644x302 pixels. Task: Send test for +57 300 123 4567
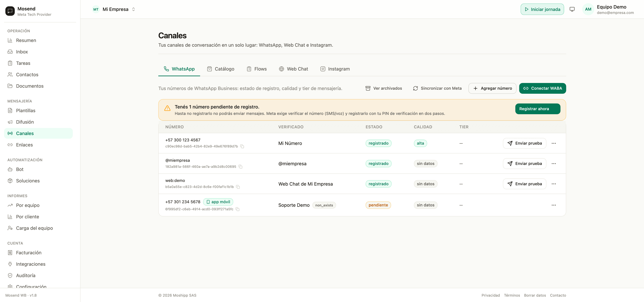pos(524,143)
